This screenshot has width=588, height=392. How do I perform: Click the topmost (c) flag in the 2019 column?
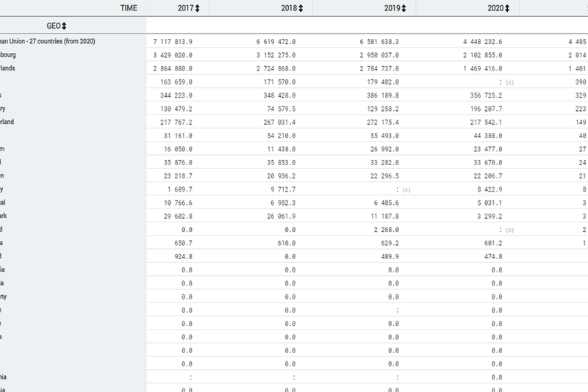coord(406,189)
